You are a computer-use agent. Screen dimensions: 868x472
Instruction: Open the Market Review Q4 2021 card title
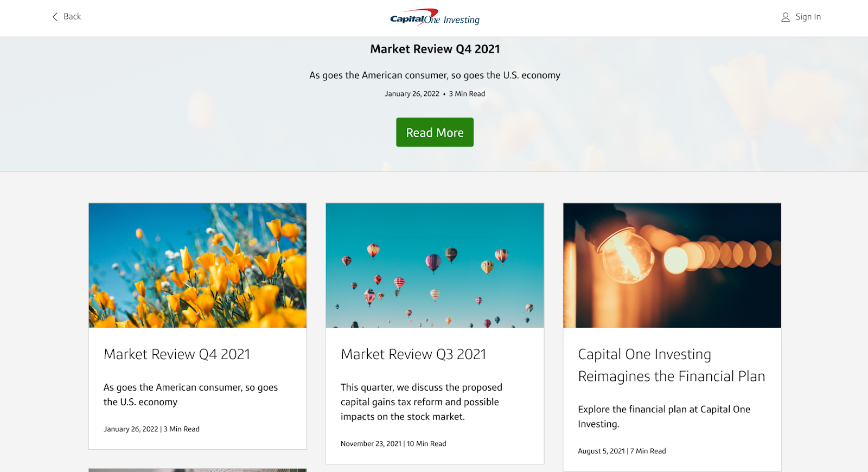(x=177, y=354)
